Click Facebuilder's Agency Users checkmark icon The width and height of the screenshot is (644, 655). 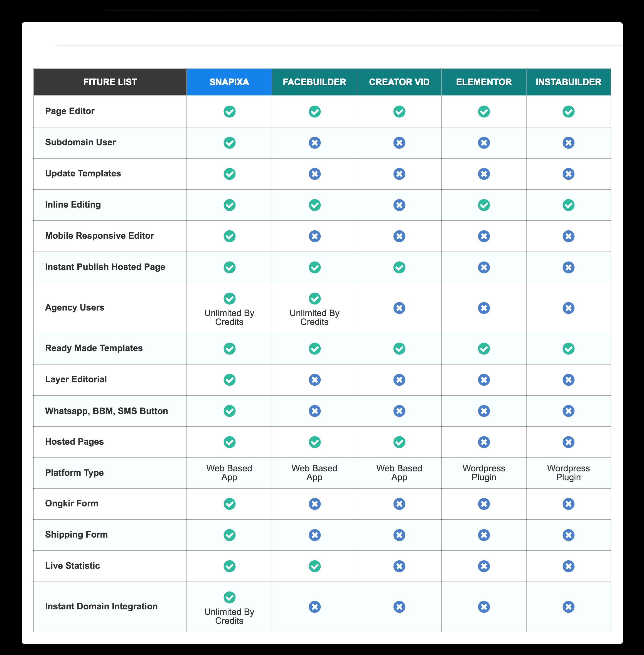click(314, 299)
